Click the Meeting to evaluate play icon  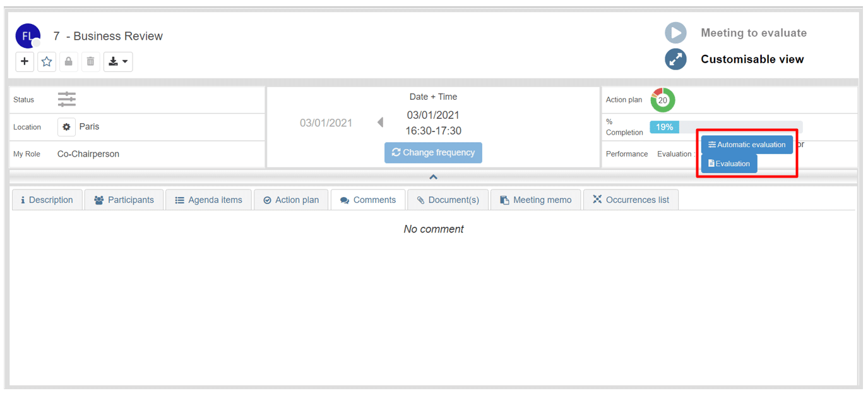[x=675, y=33]
